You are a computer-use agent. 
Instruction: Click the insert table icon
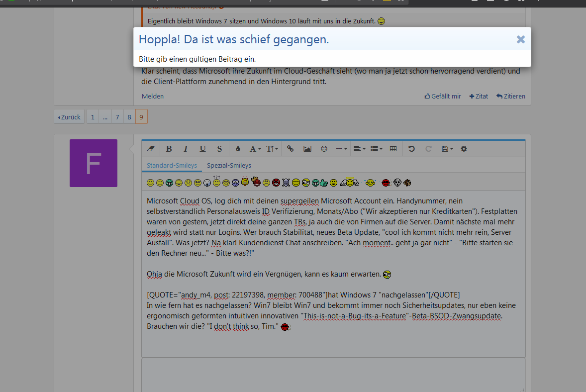[393, 149]
